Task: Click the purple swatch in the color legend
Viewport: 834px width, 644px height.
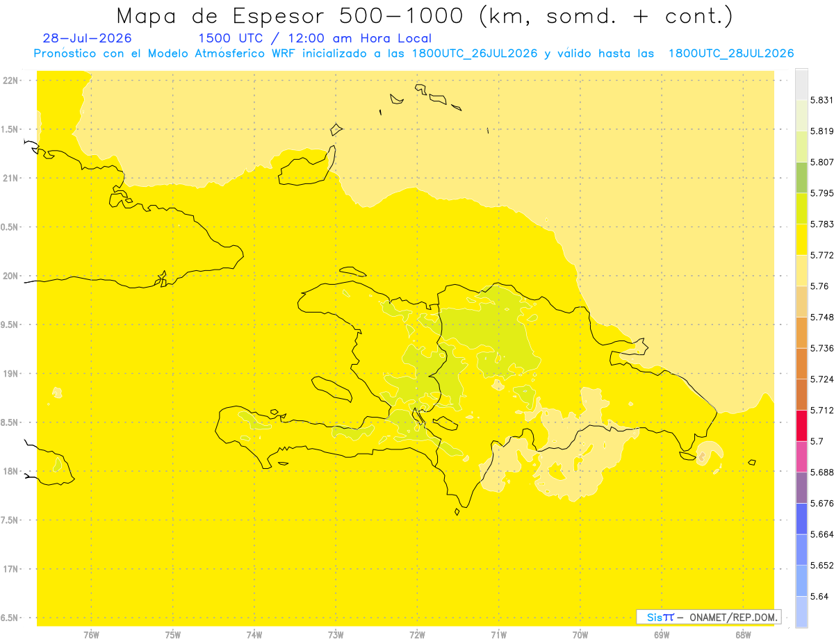Action: pos(801,488)
